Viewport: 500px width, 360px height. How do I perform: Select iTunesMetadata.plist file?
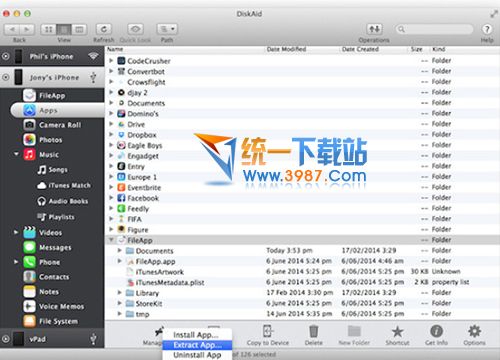pyautogui.click(x=302, y=282)
